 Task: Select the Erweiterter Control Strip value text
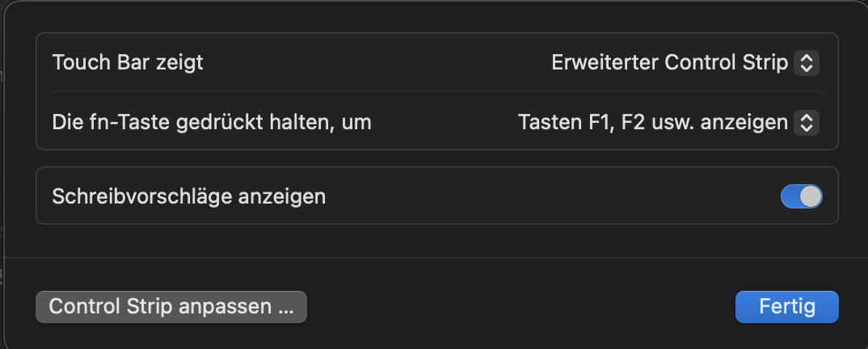669,62
